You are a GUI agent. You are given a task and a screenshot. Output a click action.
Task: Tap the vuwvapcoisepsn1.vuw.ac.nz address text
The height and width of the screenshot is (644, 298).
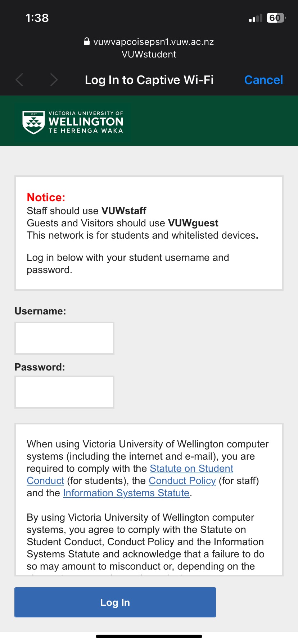pos(153,42)
